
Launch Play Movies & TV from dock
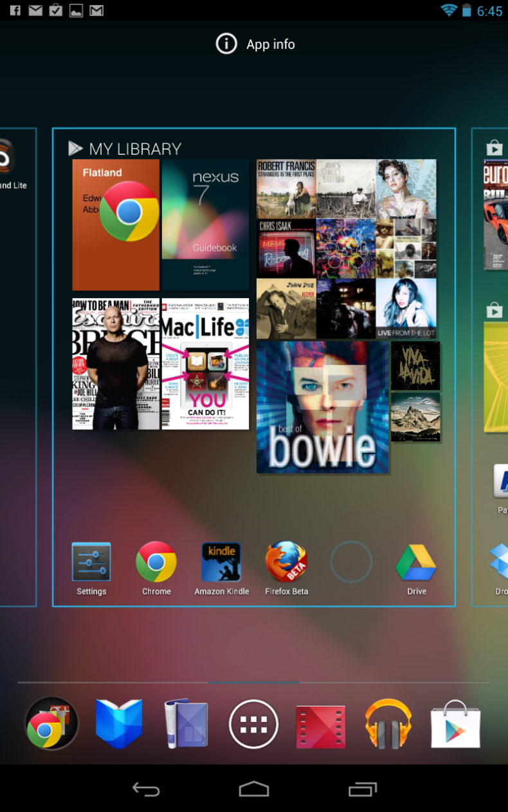320,726
